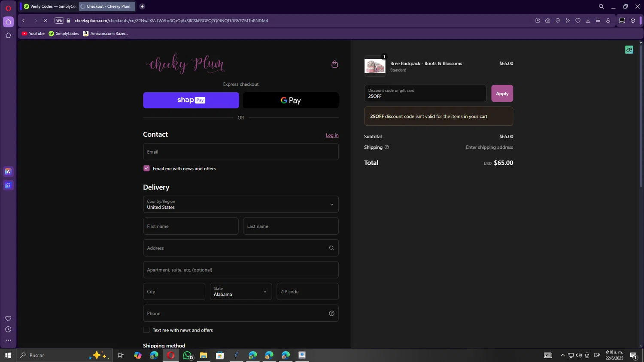Focus the Phone input field
The image size is (644, 362).
pyautogui.click(x=241, y=314)
